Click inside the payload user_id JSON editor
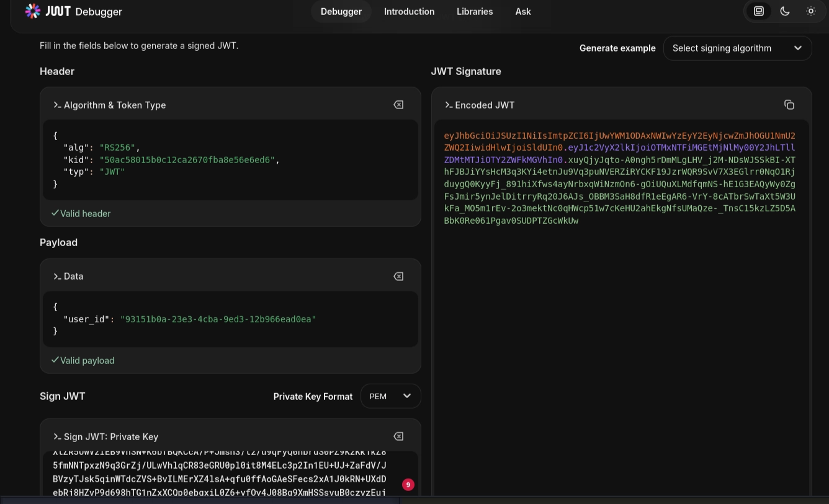The width and height of the screenshot is (829, 504). [x=230, y=319]
